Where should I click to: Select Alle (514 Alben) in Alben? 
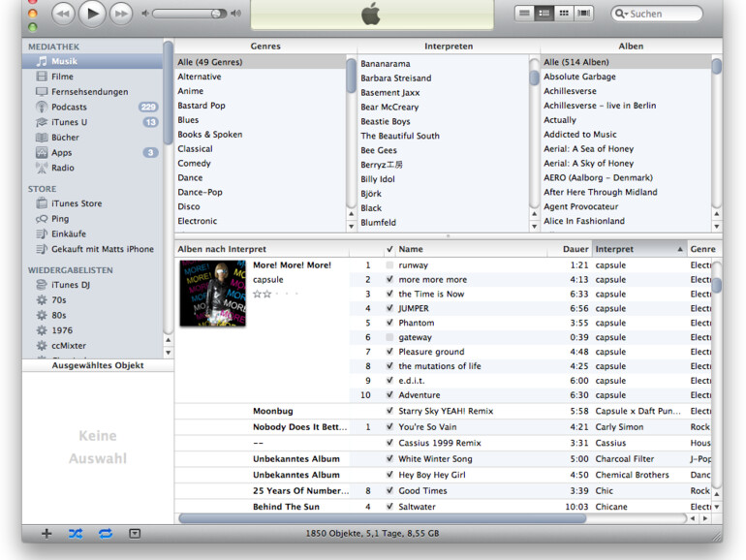[x=626, y=62]
